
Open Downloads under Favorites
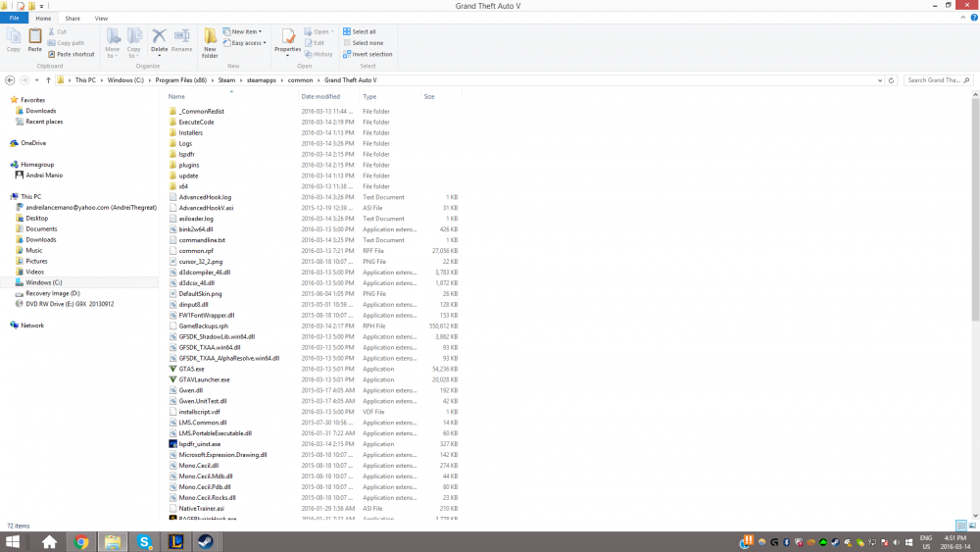point(40,111)
